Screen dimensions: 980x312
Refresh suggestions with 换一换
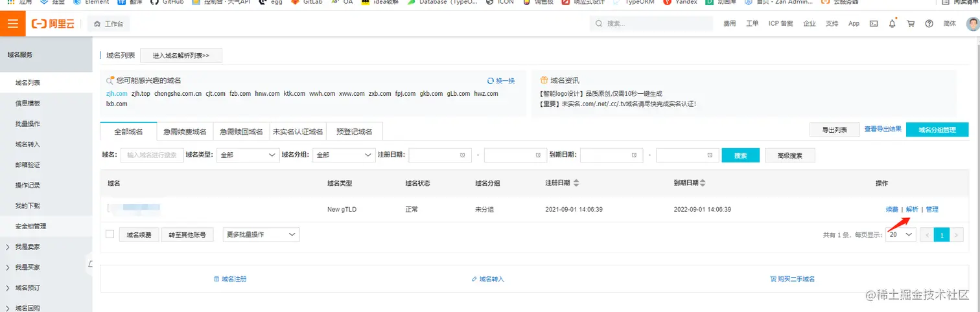click(500, 81)
